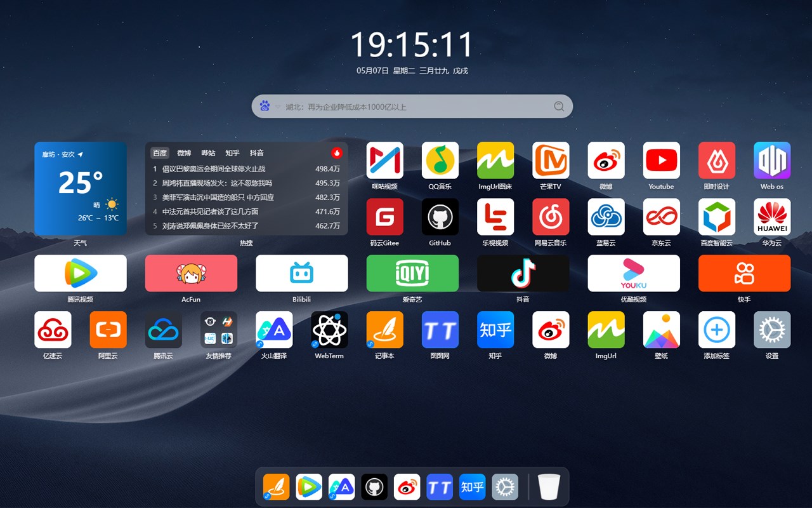Open the GitHub icon labeled GitHub

point(440,217)
